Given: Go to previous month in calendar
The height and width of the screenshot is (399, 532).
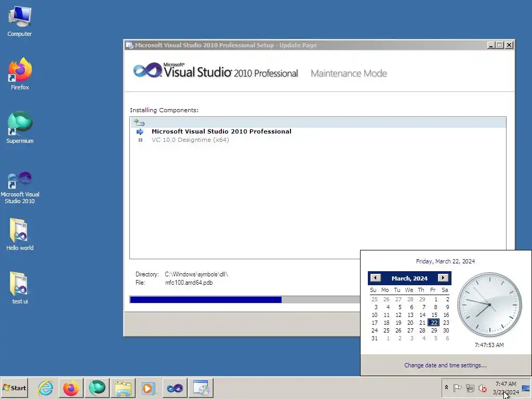Looking at the screenshot, I should [375, 277].
